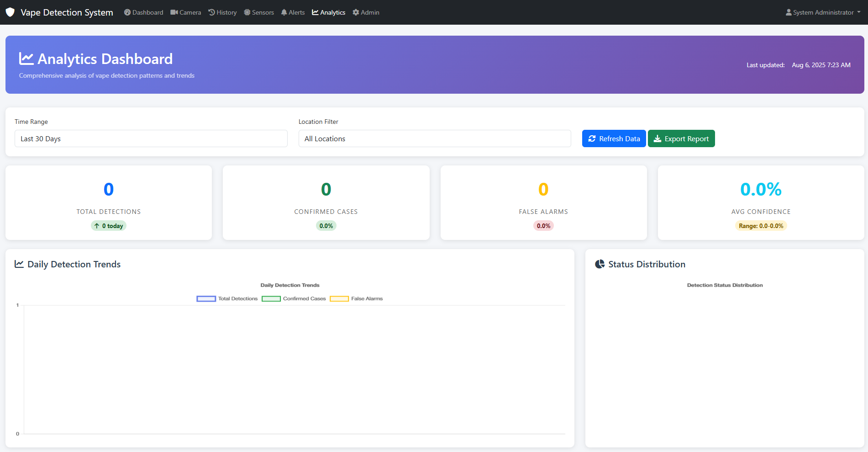The height and width of the screenshot is (452, 868).
Task: Click the Alerts bell icon
Action: 284,12
